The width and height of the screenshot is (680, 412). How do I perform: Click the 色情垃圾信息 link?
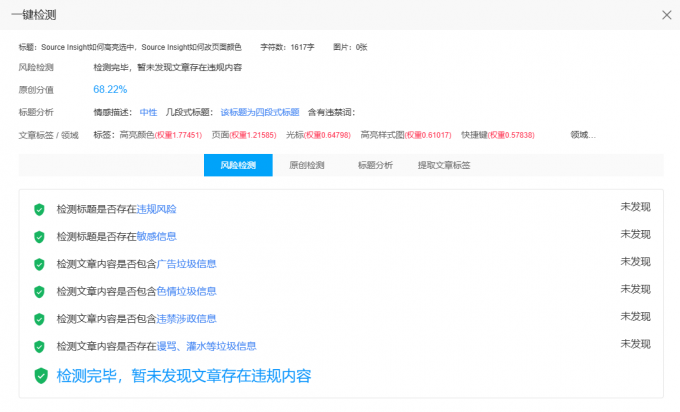[x=186, y=291]
